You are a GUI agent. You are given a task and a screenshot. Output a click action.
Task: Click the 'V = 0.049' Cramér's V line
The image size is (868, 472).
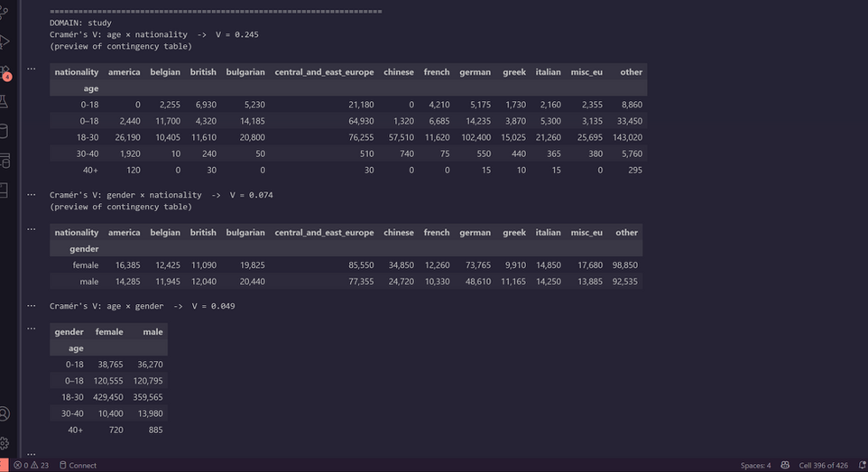(x=143, y=306)
